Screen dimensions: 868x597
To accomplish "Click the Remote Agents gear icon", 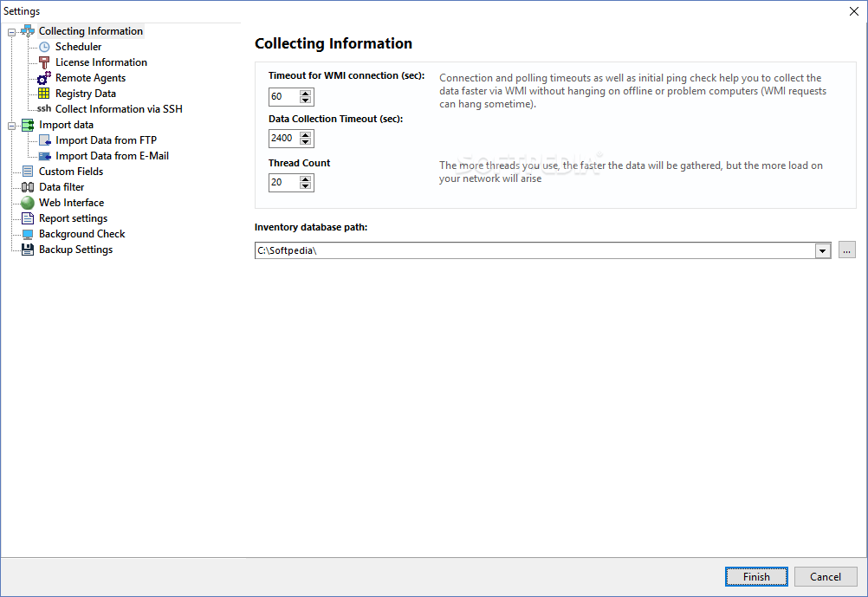I will (44, 78).
